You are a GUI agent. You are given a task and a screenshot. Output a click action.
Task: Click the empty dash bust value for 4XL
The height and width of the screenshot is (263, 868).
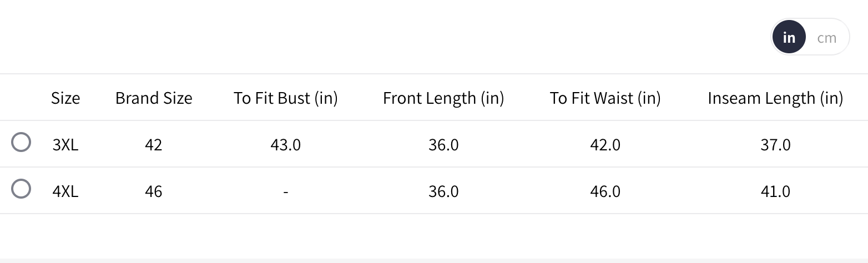click(x=285, y=191)
